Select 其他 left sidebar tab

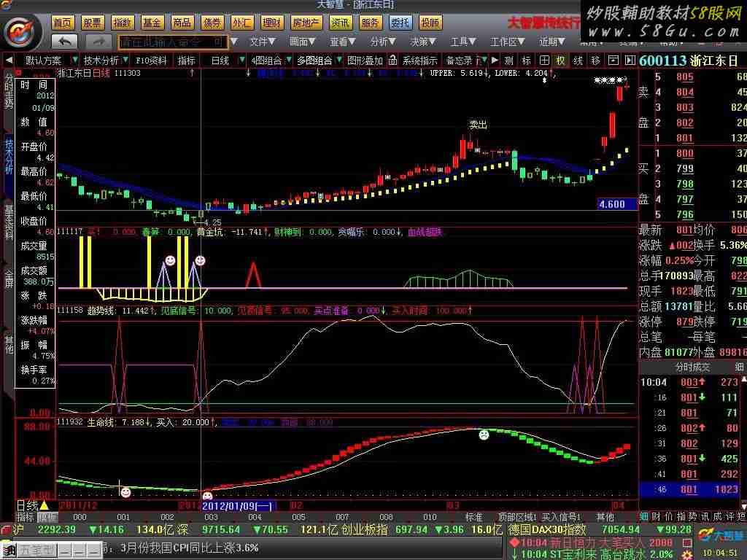click(x=9, y=344)
